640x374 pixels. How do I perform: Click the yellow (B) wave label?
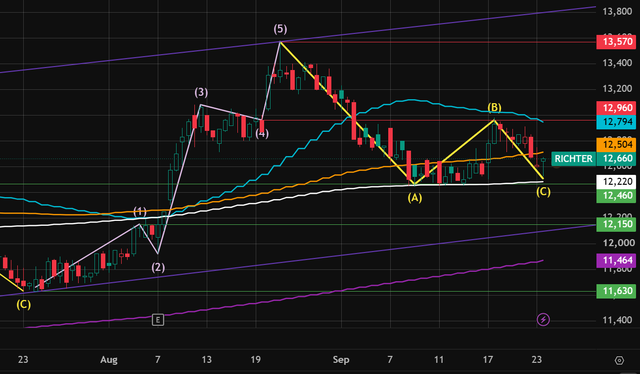coord(494,107)
